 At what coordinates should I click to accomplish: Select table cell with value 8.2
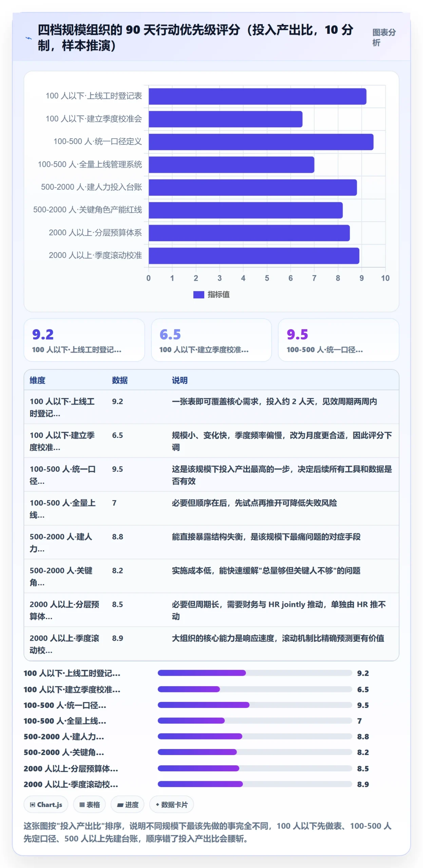click(136, 576)
